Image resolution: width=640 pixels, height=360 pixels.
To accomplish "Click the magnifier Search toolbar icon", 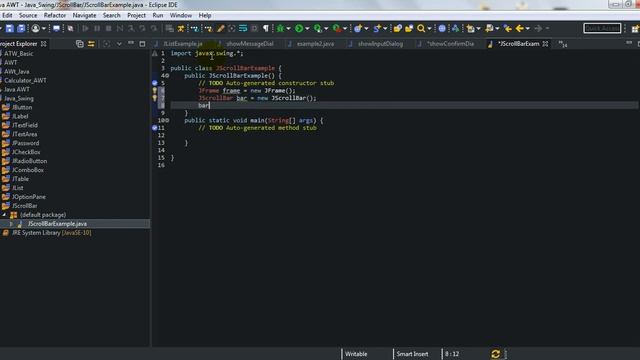I will click(421, 28).
